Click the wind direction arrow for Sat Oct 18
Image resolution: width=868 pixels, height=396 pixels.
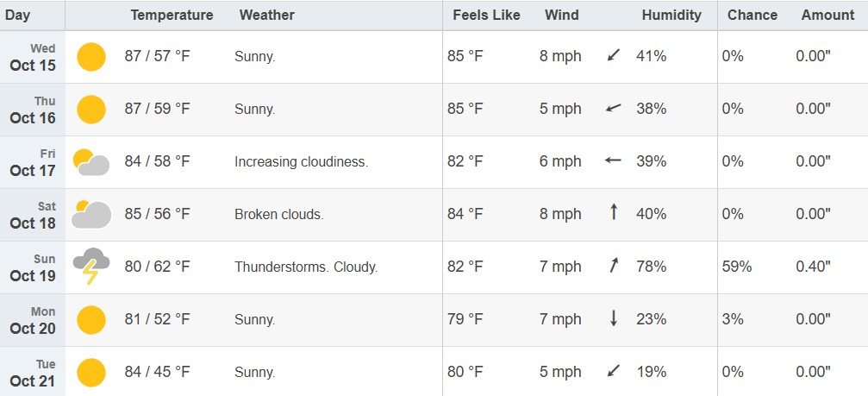[x=614, y=212]
